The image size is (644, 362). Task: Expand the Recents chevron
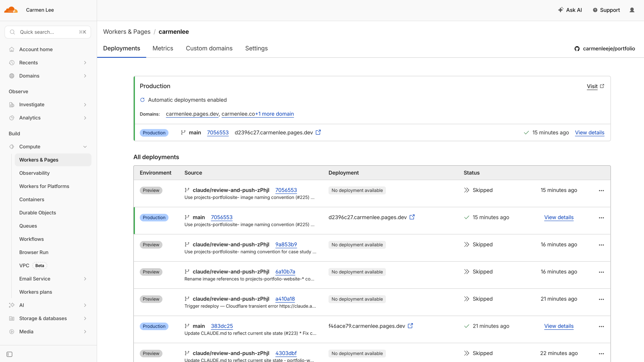85,62
